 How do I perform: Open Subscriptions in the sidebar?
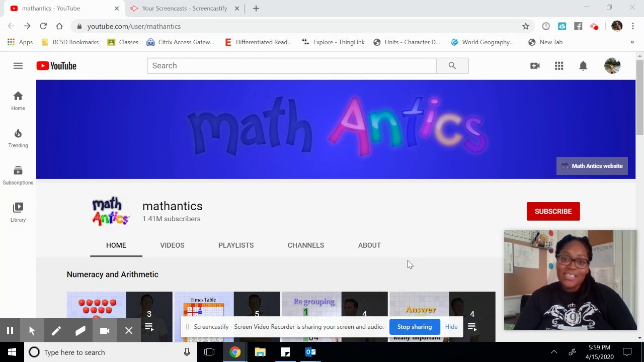18,175
